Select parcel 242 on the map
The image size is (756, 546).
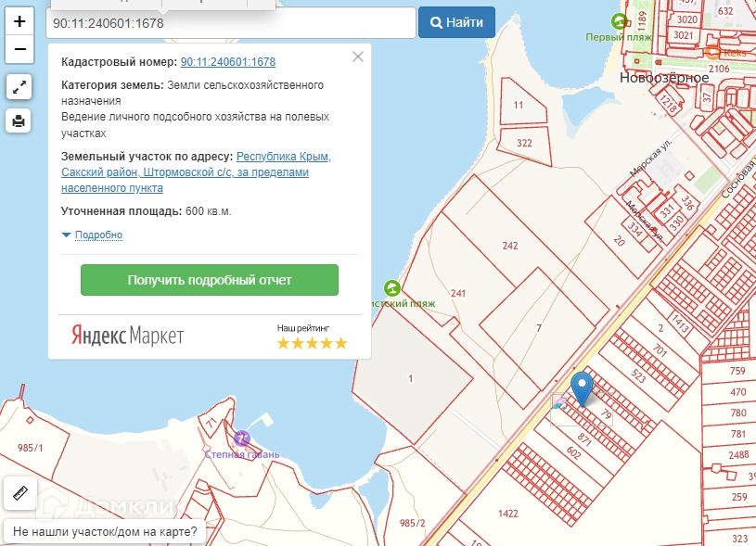pyautogui.click(x=510, y=246)
